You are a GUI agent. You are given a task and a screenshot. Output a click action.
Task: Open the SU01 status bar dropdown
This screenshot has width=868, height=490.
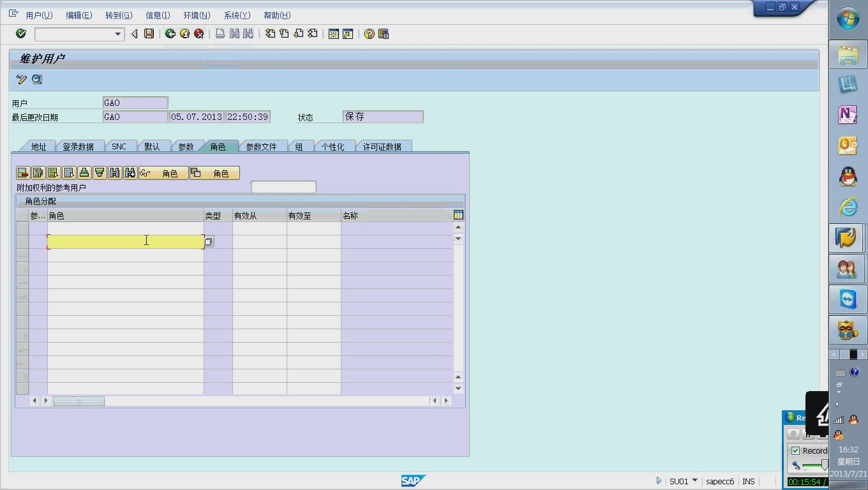pyautogui.click(x=694, y=480)
